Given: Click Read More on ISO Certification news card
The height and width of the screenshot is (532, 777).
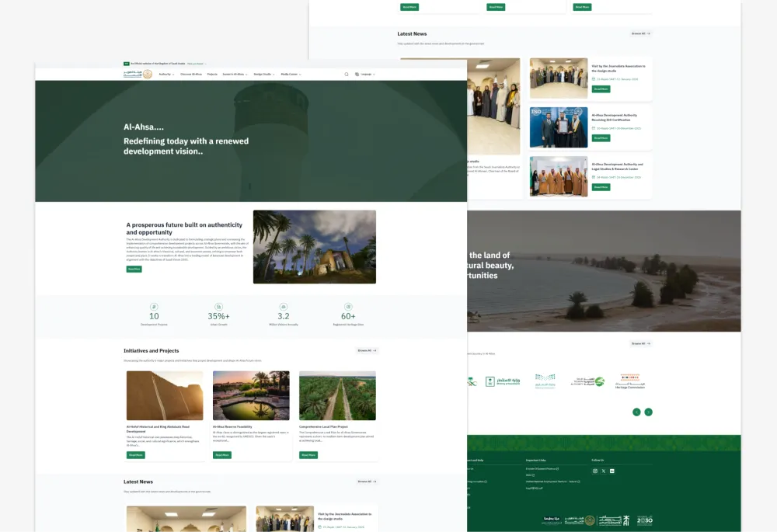Looking at the screenshot, I should coord(601,138).
